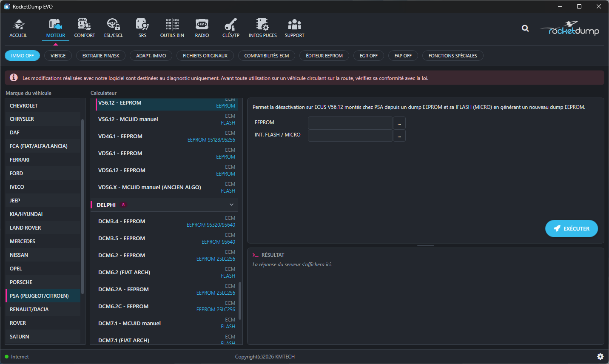The image size is (609, 364).
Task: Browse for the EEPROM file
Action: tap(399, 123)
